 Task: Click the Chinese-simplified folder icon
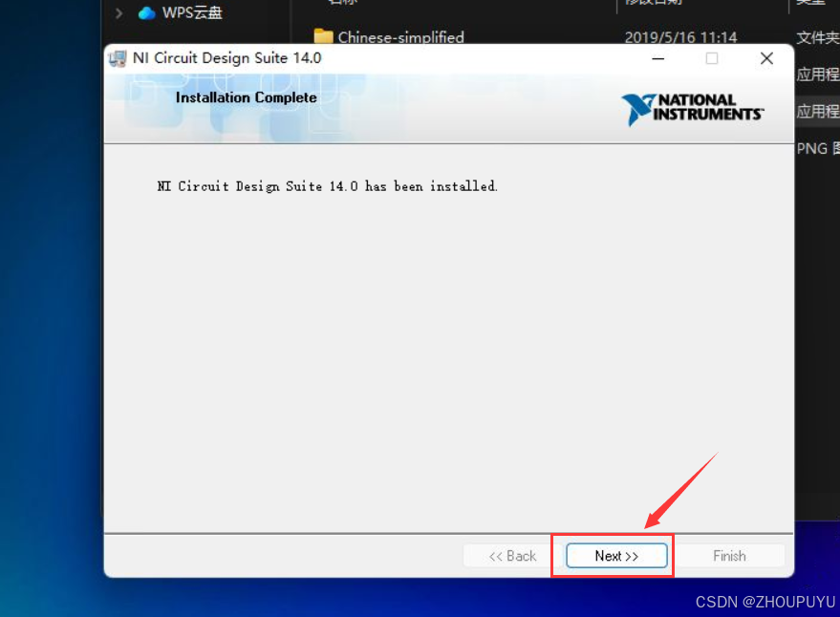[x=323, y=36]
